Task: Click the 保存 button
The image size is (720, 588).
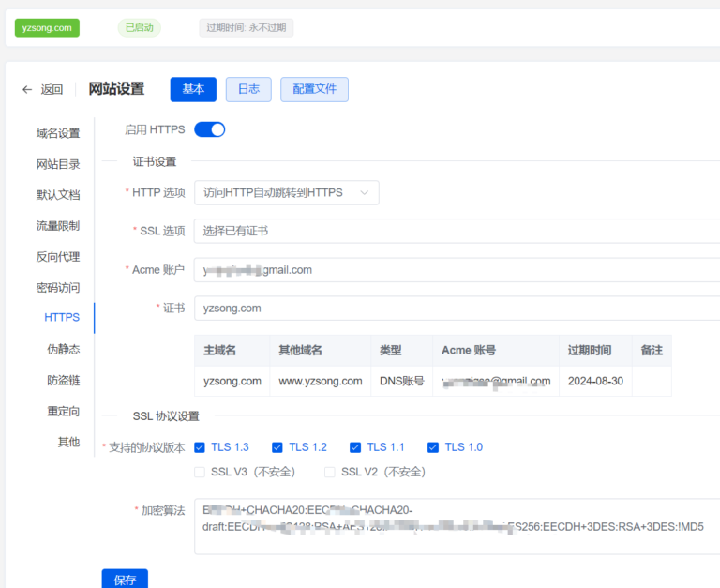Action: 125,580
